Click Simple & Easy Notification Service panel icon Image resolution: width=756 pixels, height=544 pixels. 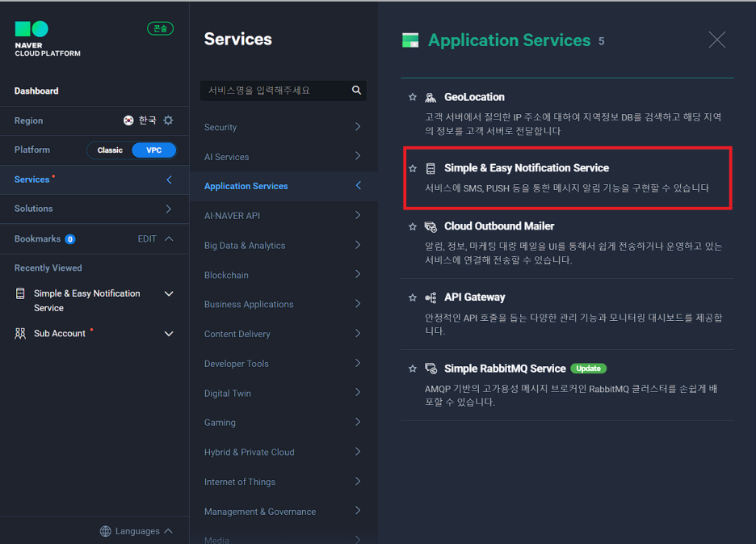pos(430,168)
